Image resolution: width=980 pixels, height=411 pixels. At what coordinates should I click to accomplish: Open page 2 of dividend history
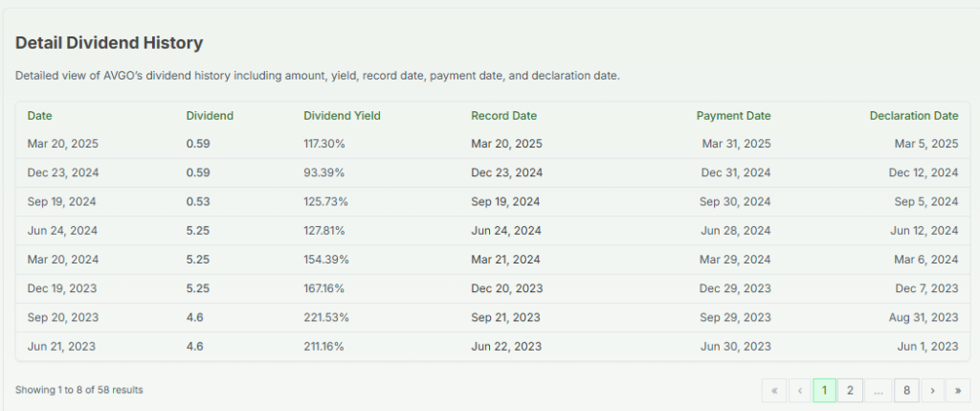tap(849, 390)
